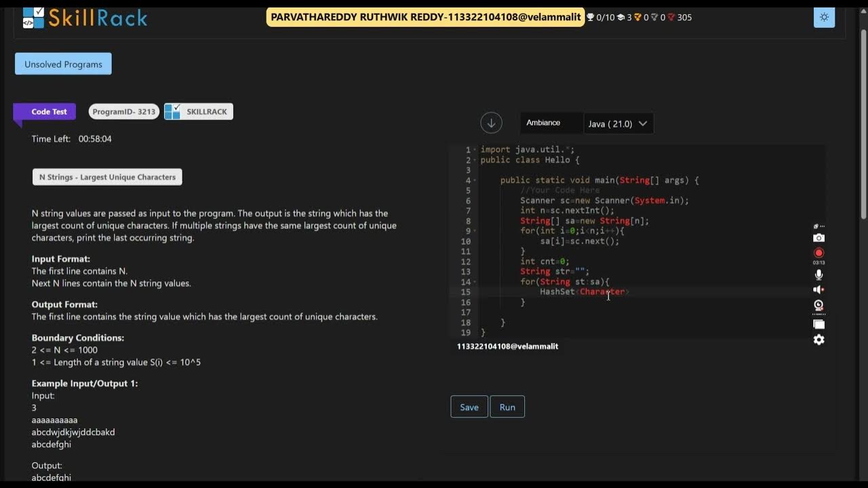
Task: Open the Java (21.0) language dropdown
Action: (x=618, y=123)
